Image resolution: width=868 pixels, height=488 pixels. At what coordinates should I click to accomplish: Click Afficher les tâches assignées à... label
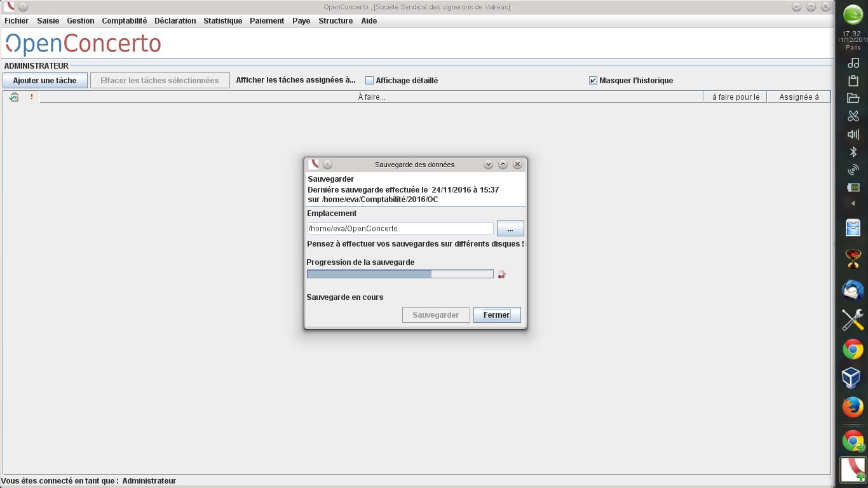point(295,80)
